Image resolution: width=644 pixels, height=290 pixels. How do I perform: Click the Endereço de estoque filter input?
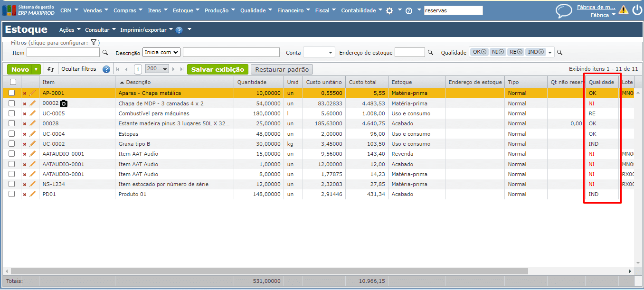click(409, 52)
